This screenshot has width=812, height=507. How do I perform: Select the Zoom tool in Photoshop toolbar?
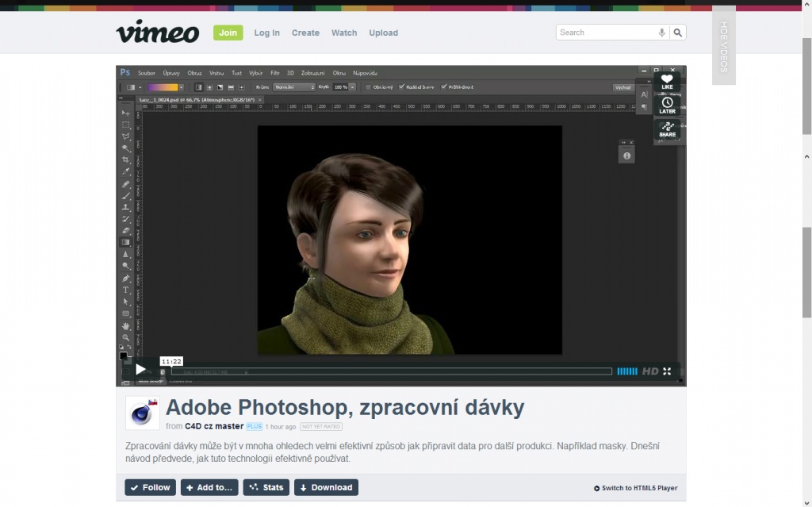tap(125, 337)
